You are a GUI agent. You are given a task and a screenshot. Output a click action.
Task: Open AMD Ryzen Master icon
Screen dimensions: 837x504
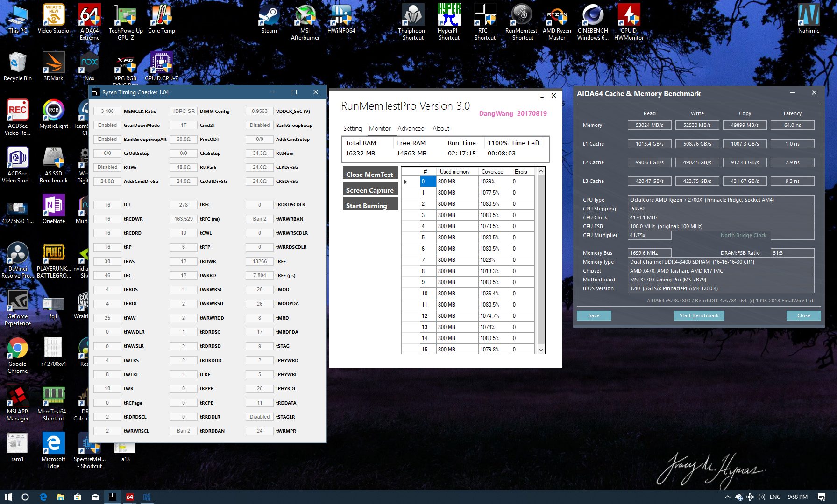[x=557, y=22]
